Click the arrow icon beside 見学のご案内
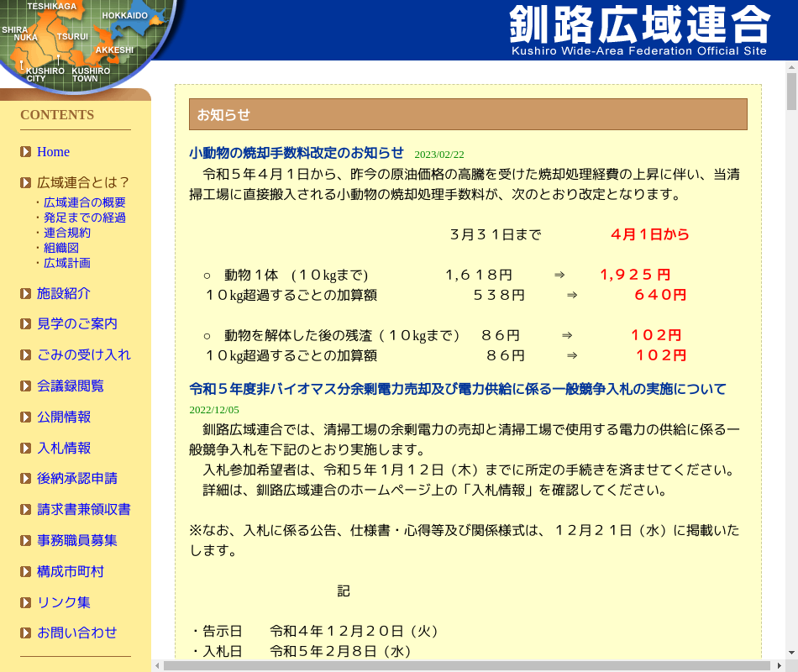 tap(26, 324)
